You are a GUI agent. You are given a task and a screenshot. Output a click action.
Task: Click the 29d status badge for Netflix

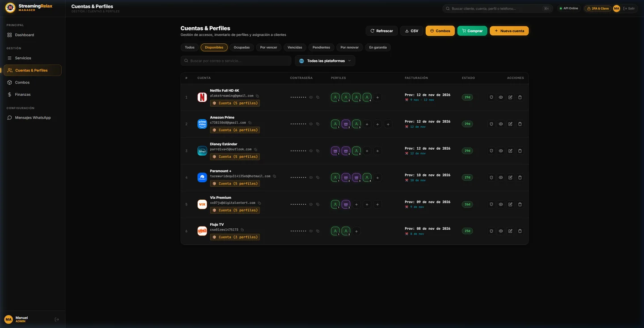point(467,97)
